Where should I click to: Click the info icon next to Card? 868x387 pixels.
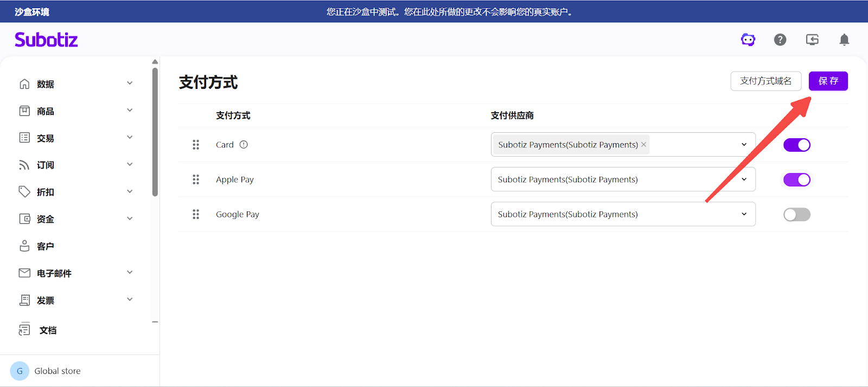pos(244,145)
